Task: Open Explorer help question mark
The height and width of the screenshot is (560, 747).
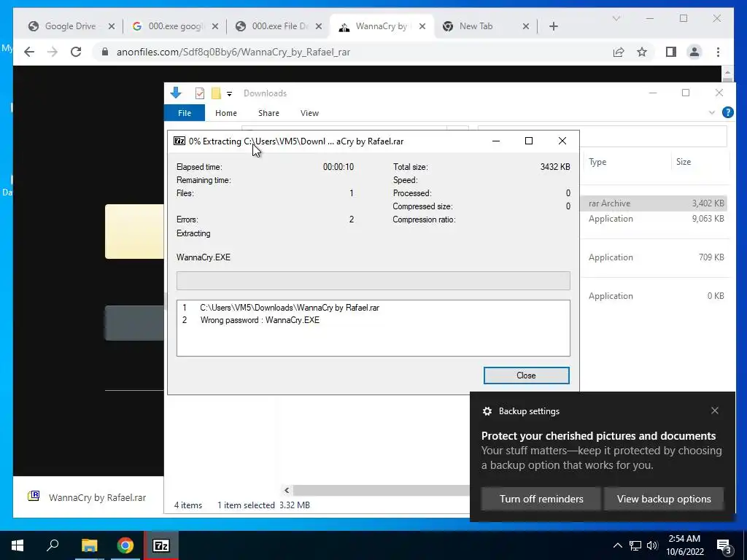Action: 727,112
